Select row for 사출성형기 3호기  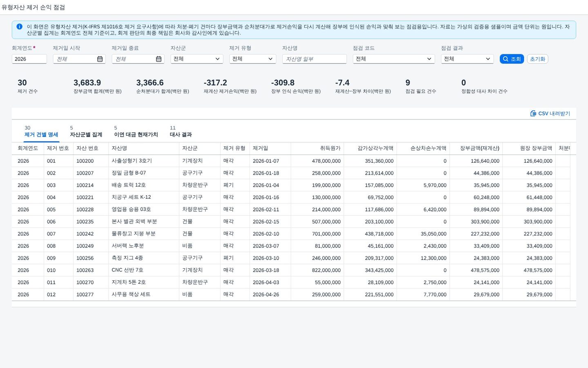(x=291, y=161)
